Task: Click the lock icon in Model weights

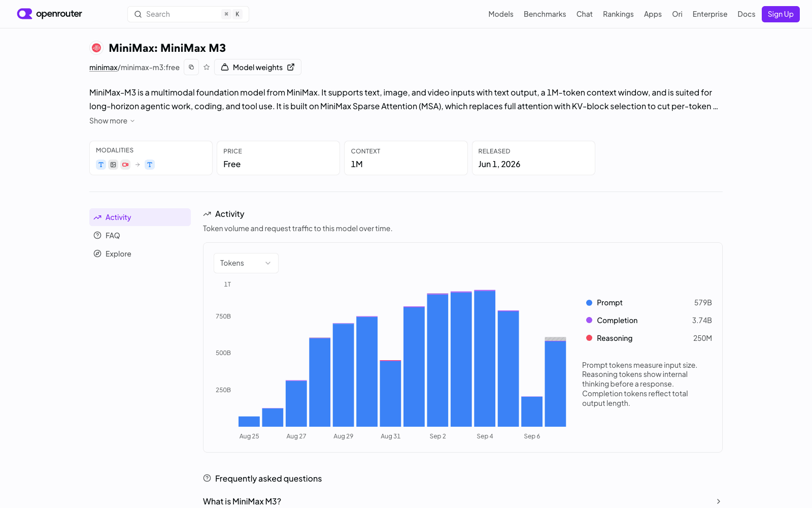Action: click(x=225, y=67)
